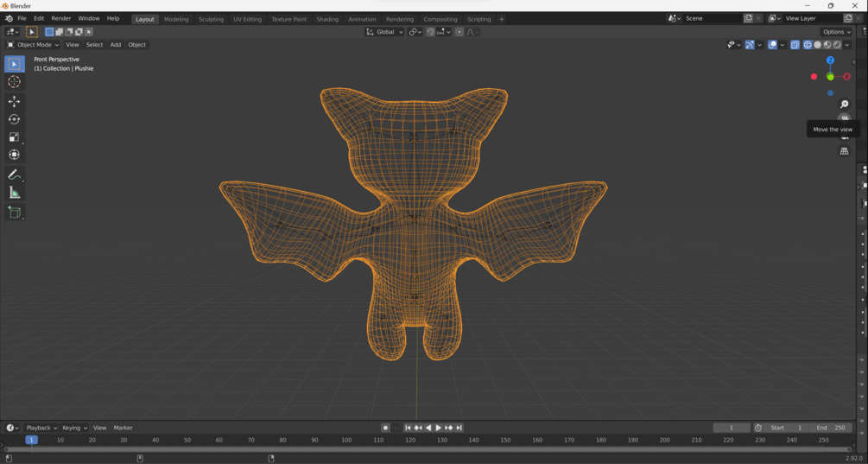Click the Play animation button
The width and height of the screenshot is (868, 464).
click(x=439, y=428)
